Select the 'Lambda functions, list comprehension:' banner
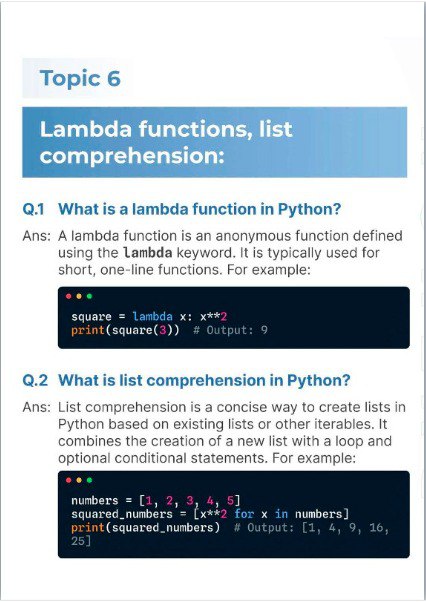426x602 pixels. point(215,142)
